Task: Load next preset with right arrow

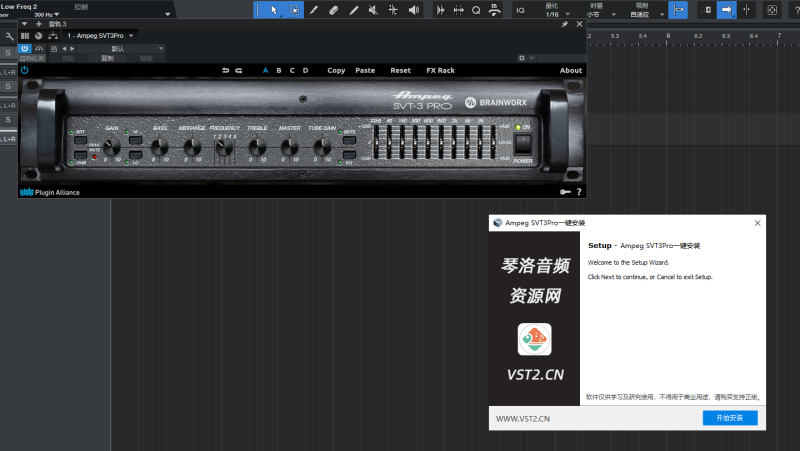Action: point(72,48)
